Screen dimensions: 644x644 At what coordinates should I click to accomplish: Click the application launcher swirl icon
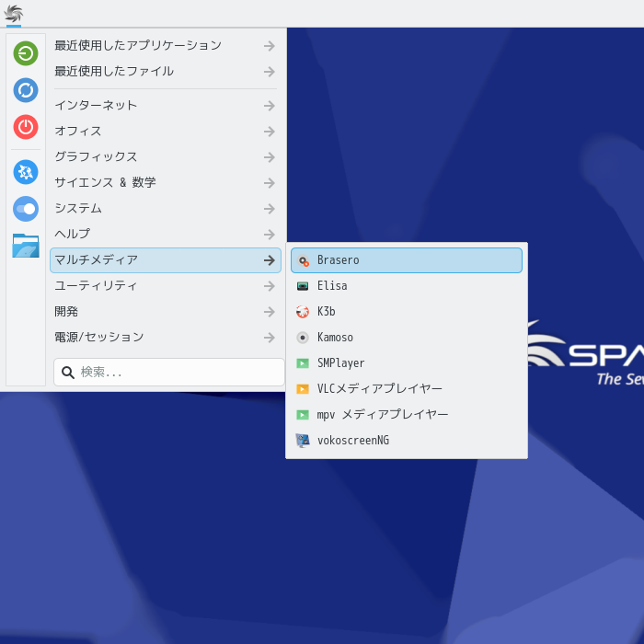coord(14,14)
